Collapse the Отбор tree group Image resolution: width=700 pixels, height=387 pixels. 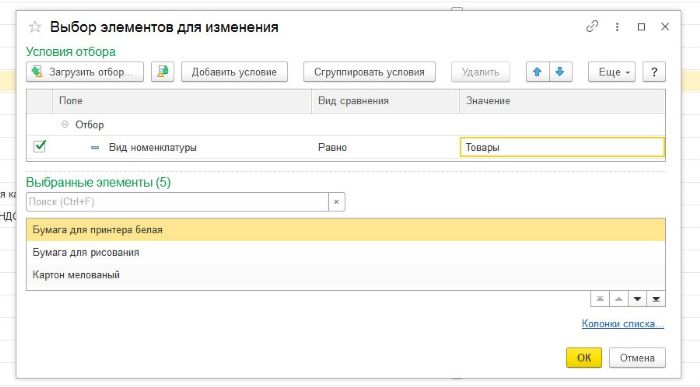(x=65, y=124)
